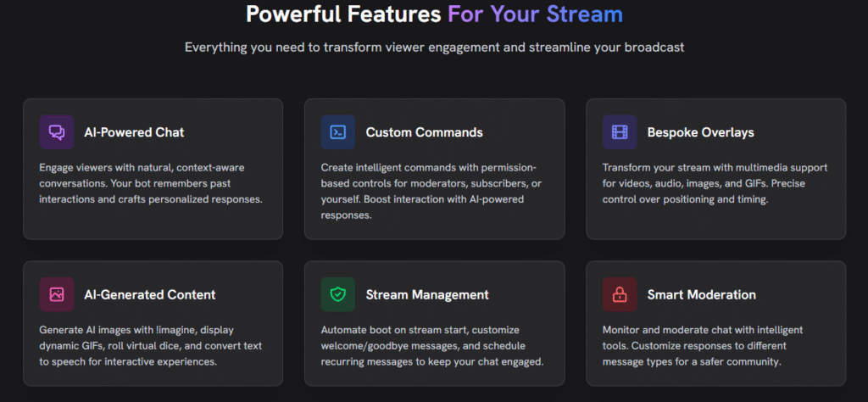The image size is (868, 402).
Task: Click the Bespoke Overlays description text
Action: tap(715, 184)
